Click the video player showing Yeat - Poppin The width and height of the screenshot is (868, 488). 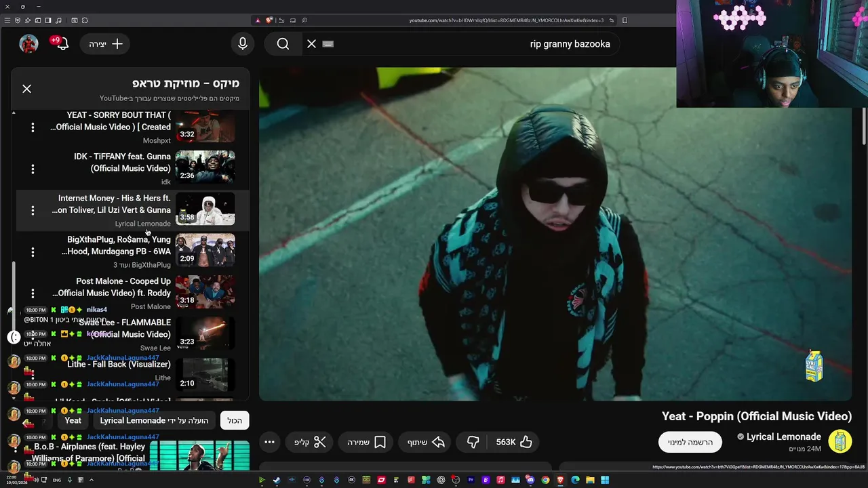click(x=555, y=234)
